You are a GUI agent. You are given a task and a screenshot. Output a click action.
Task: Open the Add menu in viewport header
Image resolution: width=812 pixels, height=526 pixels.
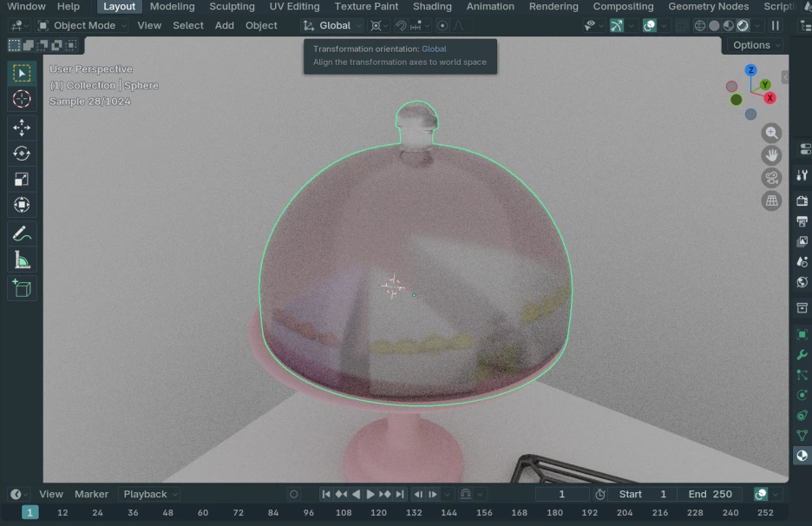point(224,25)
